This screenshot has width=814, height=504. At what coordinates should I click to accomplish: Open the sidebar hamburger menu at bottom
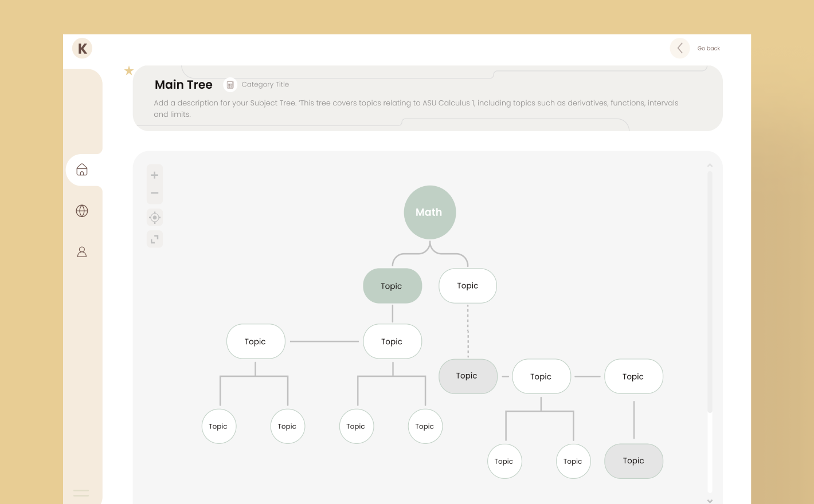click(x=81, y=493)
